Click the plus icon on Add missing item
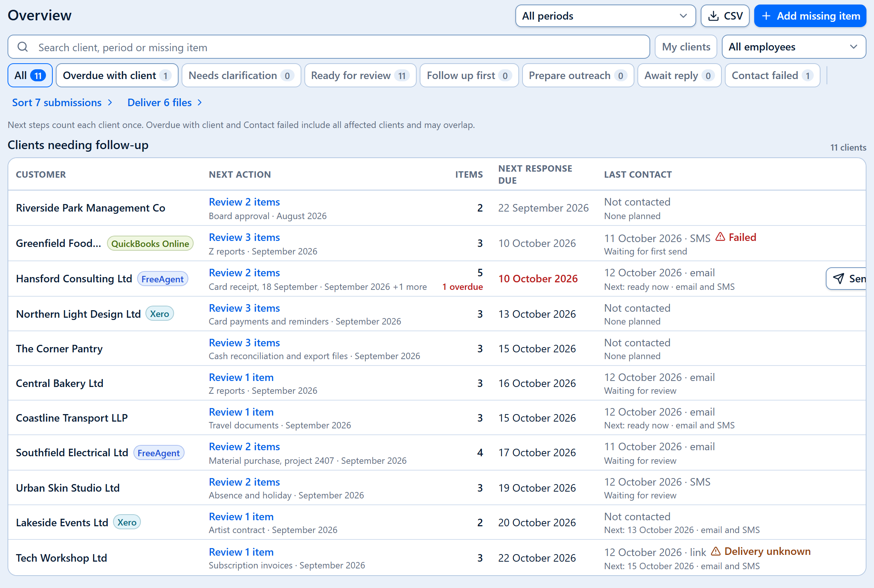Screen dimensions: 874x588 click(766, 16)
